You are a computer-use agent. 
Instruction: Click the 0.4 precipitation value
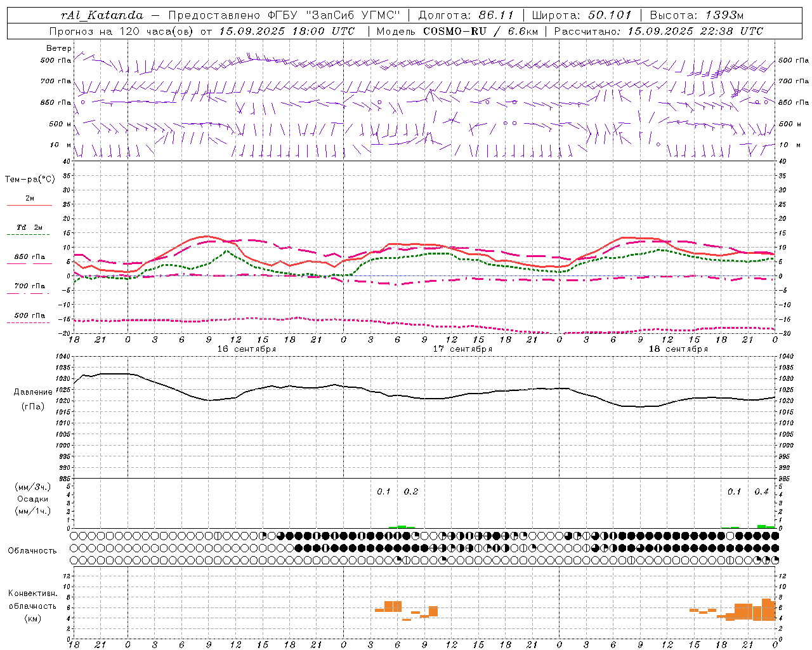(x=761, y=491)
